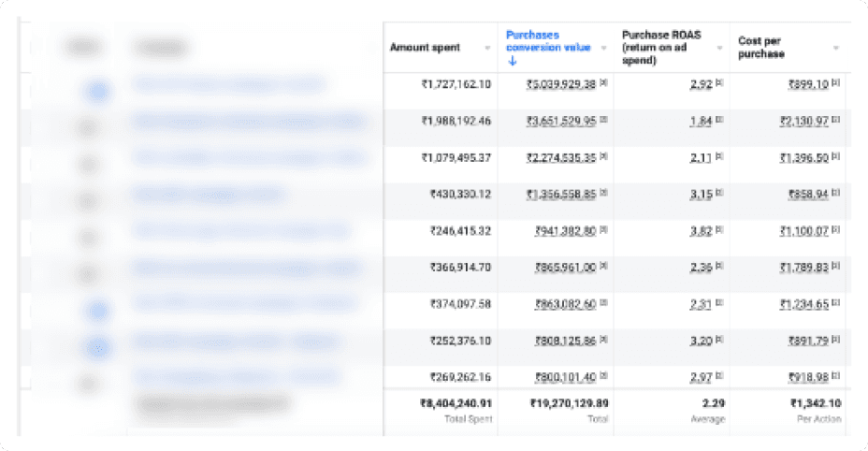Select the ₹430,330.12 amount spent cell
This screenshot has width=868, height=451.
(x=460, y=195)
